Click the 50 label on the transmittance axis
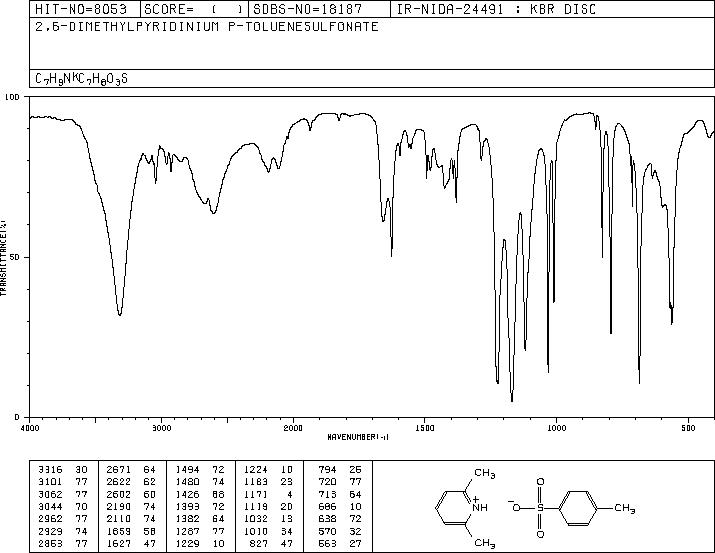This screenshot has height=553, width=715. (x=16, y=257)
